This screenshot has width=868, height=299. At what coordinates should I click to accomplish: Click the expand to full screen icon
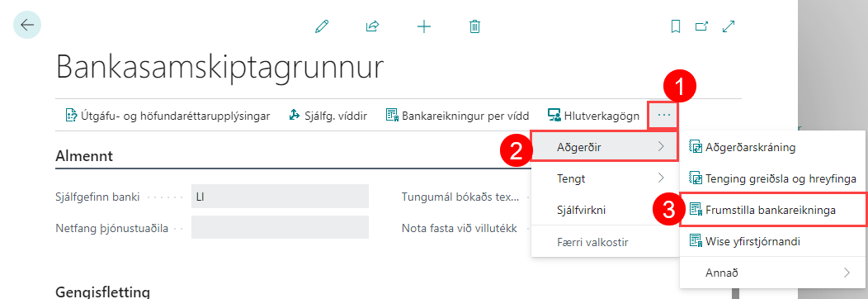[729, 26]
